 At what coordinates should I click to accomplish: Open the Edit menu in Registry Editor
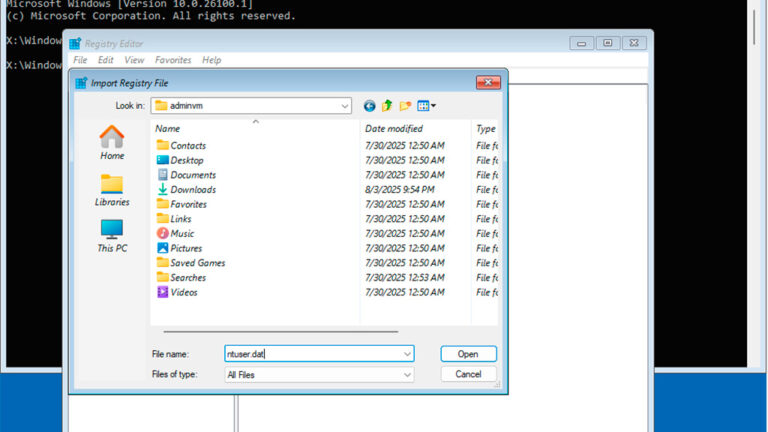(105, 60)
